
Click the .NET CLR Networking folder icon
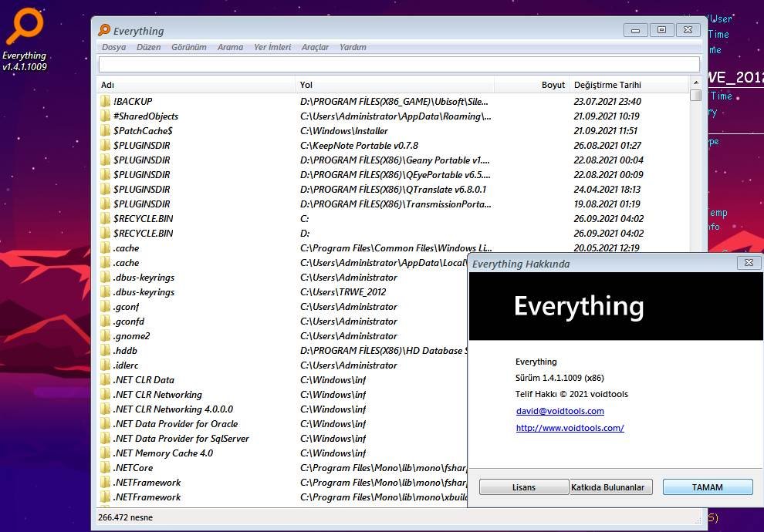(105, 394)
